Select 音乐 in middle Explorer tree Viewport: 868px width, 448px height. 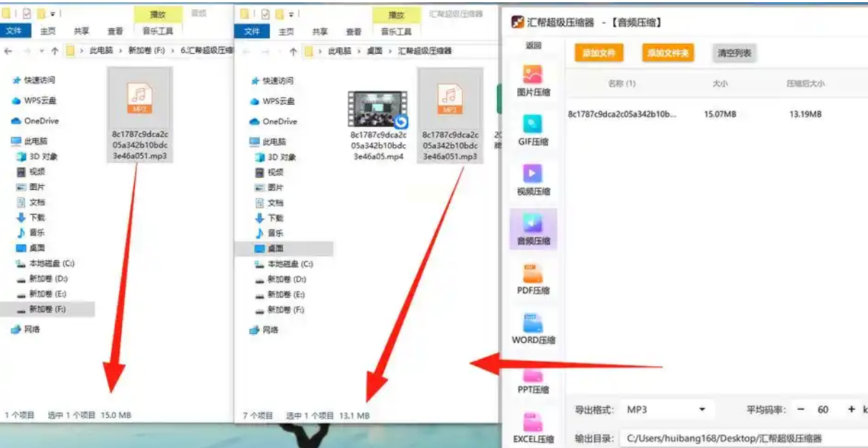pos(269,233)
